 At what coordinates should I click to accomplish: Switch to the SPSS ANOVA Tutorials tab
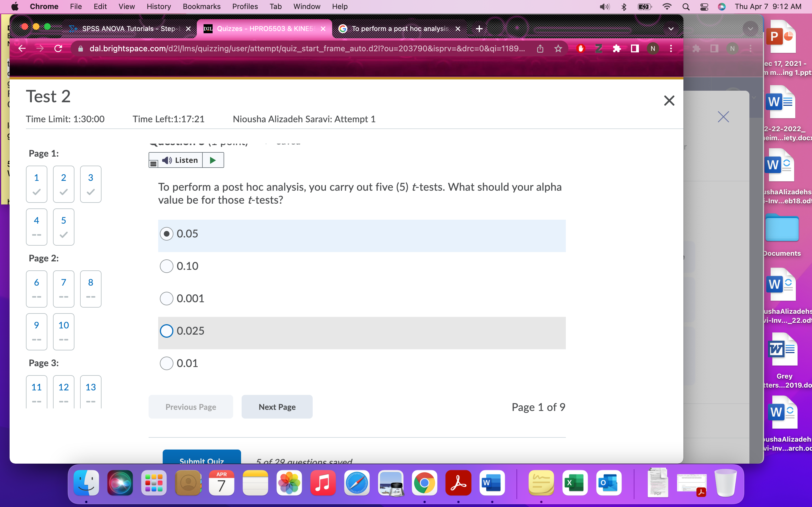pos(127,28)
